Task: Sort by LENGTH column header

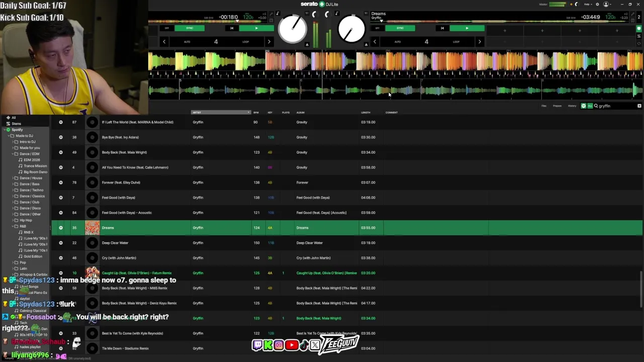Action: [x=366, y=113]
